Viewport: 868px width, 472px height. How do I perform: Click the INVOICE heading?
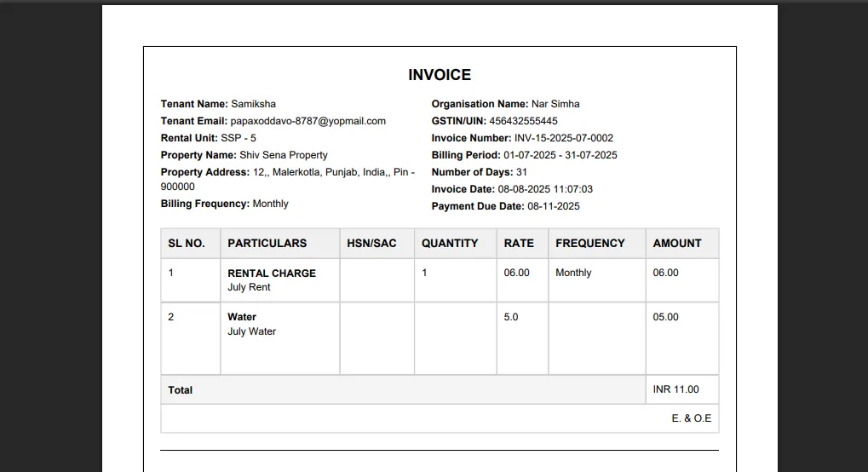[440, 75]
